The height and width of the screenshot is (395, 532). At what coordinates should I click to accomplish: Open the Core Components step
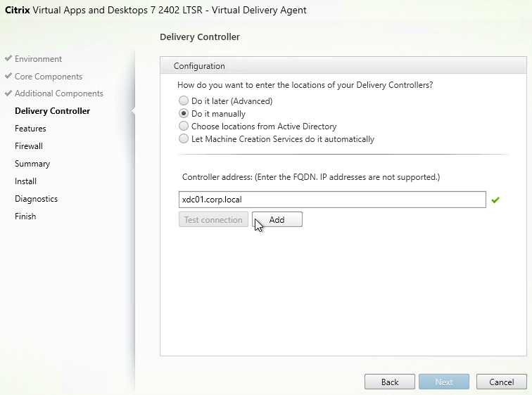pos(49,77)
